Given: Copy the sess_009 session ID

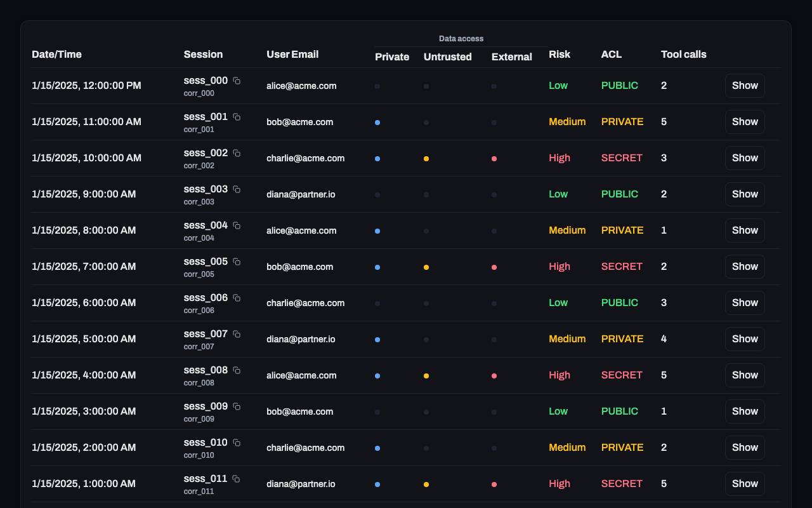Looking at the screenshot, I should pyautogui.click(x=237, y=406).
